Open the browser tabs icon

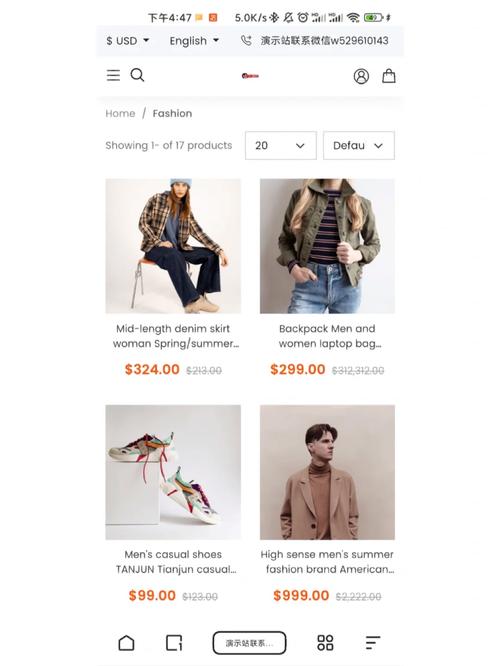(x=174, y=643)
